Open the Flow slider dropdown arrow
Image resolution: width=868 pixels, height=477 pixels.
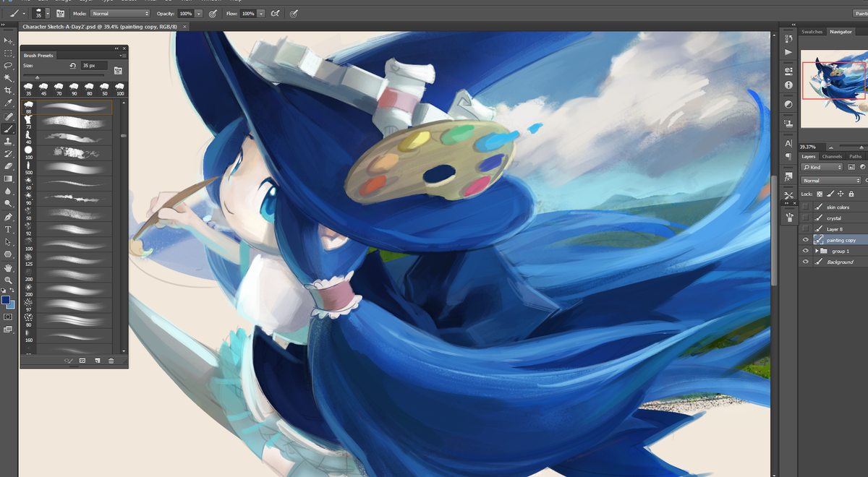click(260, 13)
